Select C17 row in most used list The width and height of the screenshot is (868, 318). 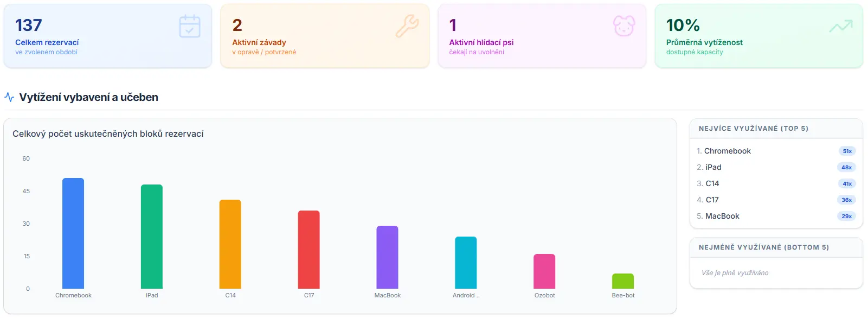[x=776, y=200]
